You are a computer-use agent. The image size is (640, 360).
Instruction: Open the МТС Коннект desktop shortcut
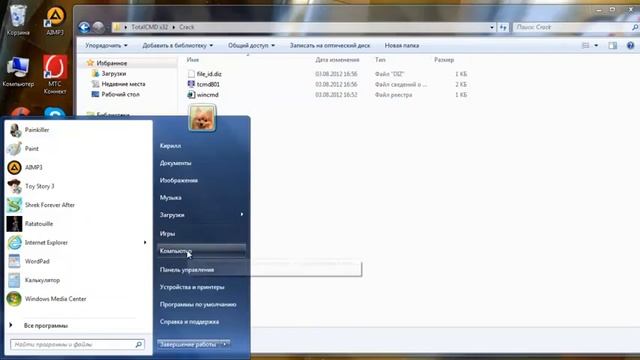[55, 74]
